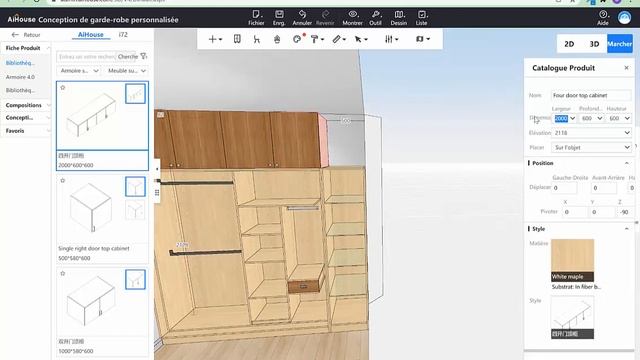Open the Armoire s... category dropdown
The width and height of the screenshot is (640, 360).
click(79, 71)
